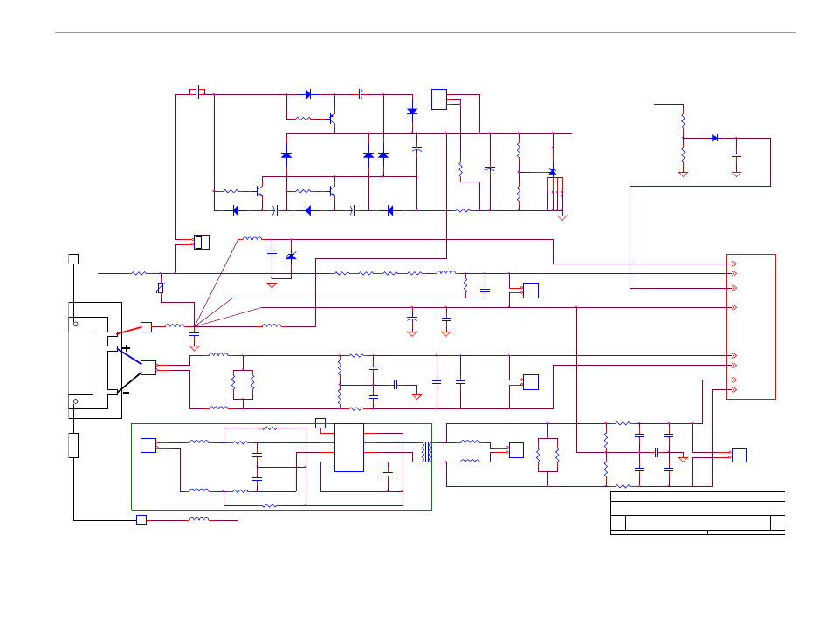Select the blue terminal box joining blue and black wires

(148, 367)
